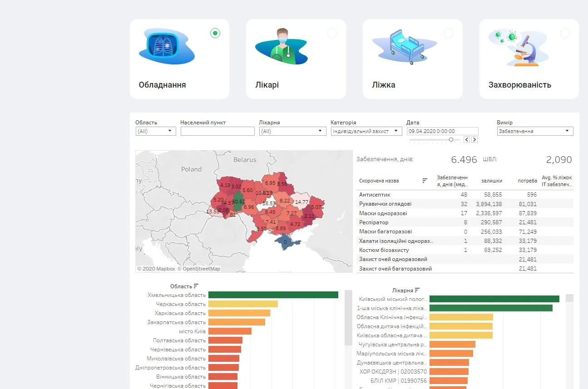Screen dimensions: 588x389
Task: Open the Захворюваність card
Action: (x=529, y=59)
